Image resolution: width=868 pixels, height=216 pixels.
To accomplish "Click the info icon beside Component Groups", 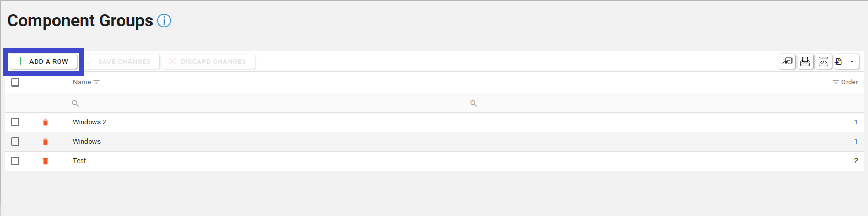I will point(164,21).
